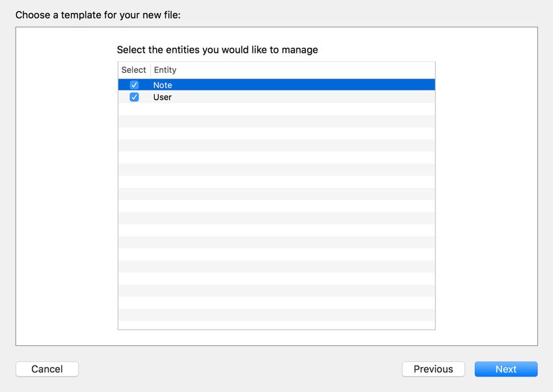The image size is (553, 392).
Task: Click the bottom-most empty row of the entity table
Action: [x=276, y=325]
